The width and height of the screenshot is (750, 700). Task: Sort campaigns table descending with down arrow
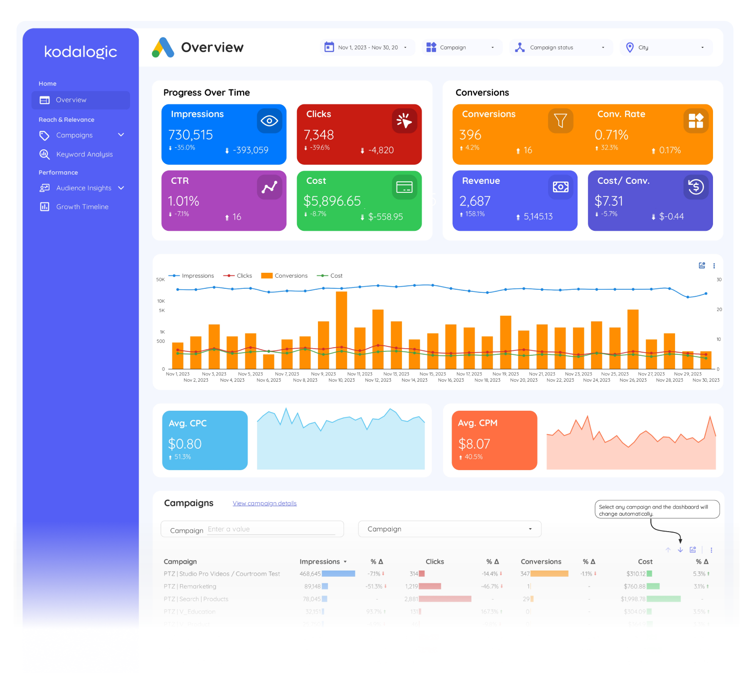[x=680, y=550]
